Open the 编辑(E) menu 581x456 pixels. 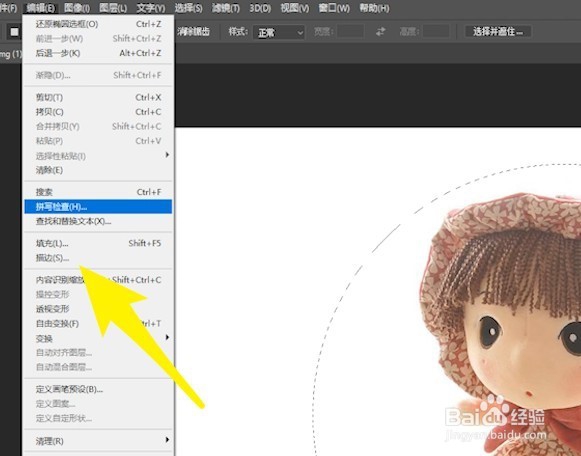tap(41, 8)
